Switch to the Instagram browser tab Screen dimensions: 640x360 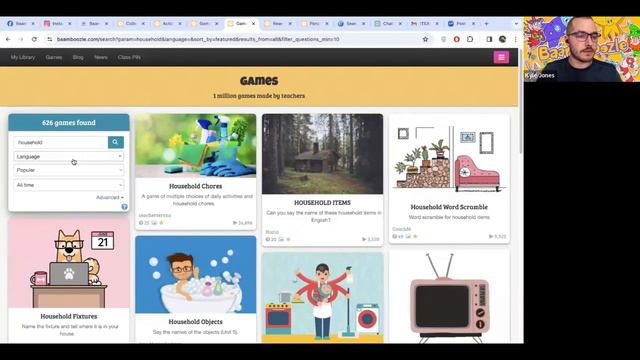coord(57,24)
